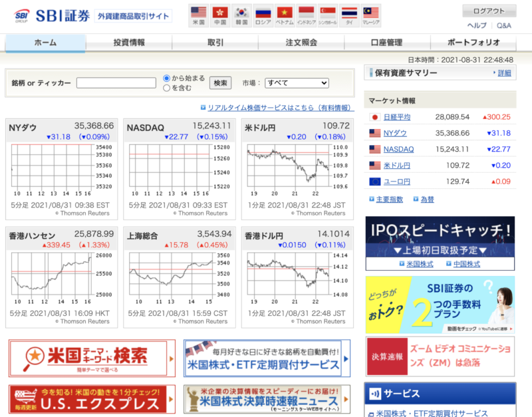Screen dimensions: 532x417
Task: Open the ポートフォリオ tab
Action: 473,43
